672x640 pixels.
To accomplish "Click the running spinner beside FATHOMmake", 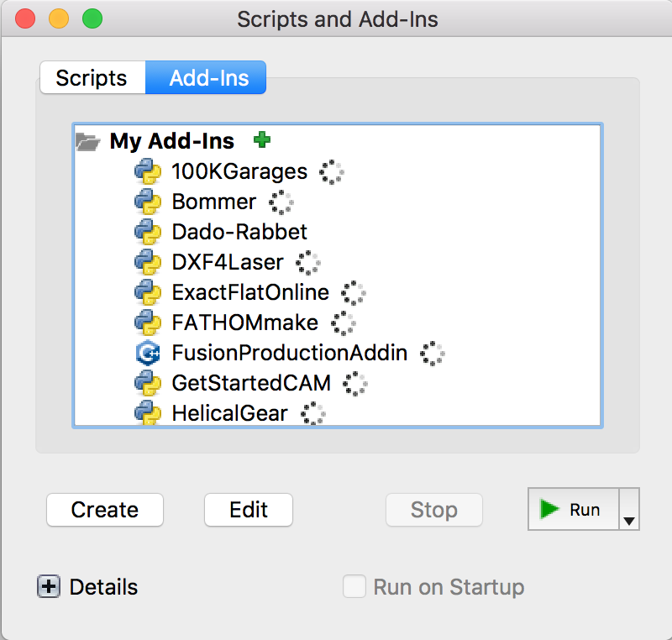I will pyautogui.click(x=344, y=323).
